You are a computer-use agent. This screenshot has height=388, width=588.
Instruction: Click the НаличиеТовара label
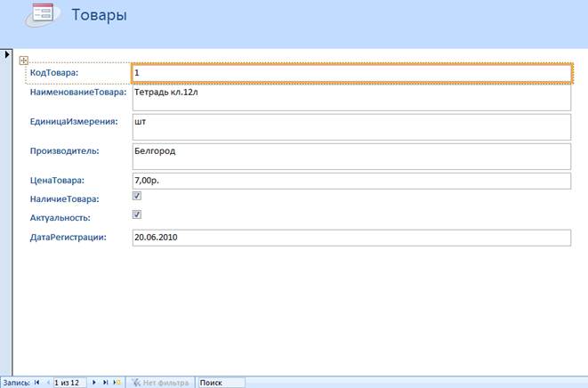[x=65, y=199]
